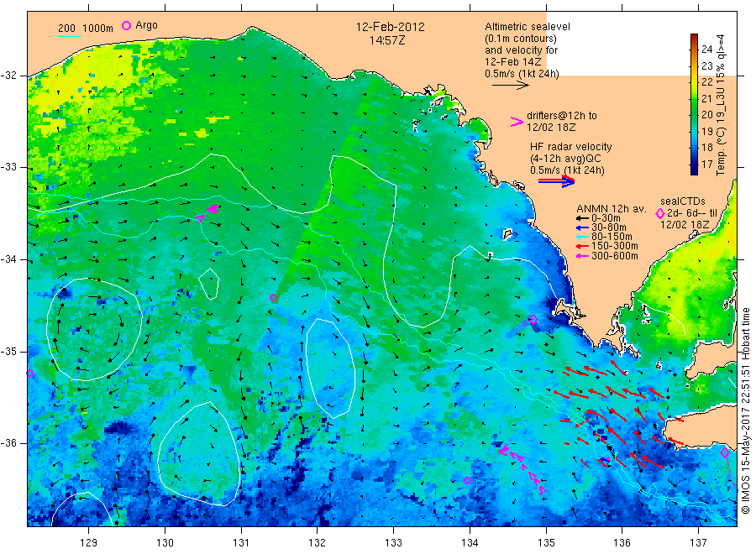Click '0.5m/s (1kt 24h)' under HF radar

pos(567,170)
